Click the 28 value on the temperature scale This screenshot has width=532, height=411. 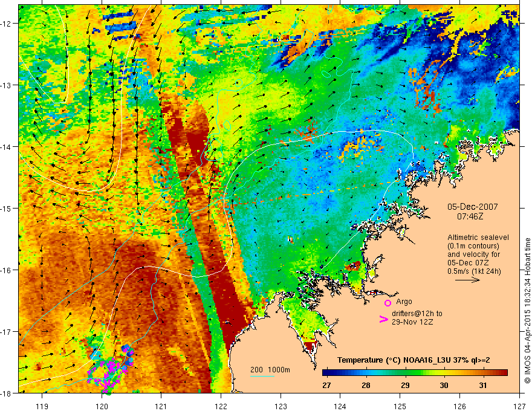pyautogui.click(x=365, y=385)
